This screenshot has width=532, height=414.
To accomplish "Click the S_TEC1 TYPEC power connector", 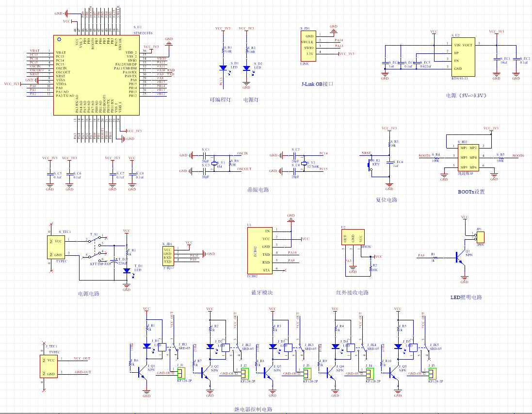I will (x=58, y=248).
